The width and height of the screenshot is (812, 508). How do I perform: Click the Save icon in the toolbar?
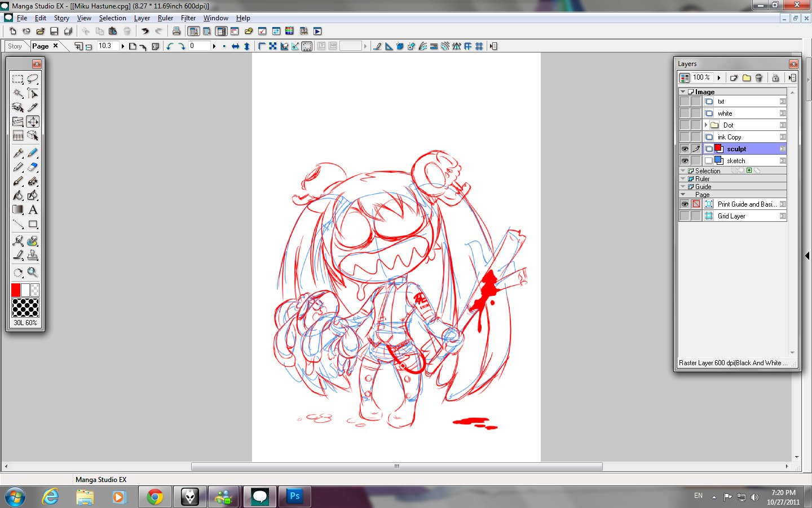point(54,31)
